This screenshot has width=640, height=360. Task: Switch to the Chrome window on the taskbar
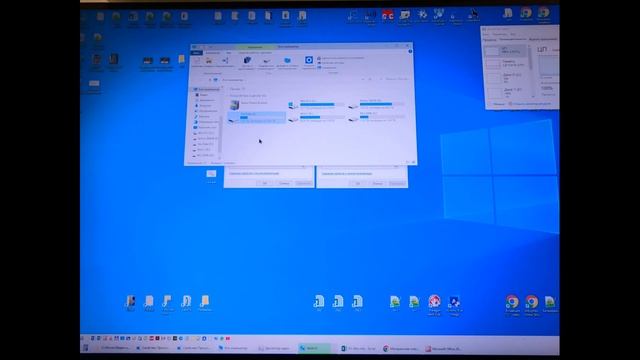click(x=401, y=349)
